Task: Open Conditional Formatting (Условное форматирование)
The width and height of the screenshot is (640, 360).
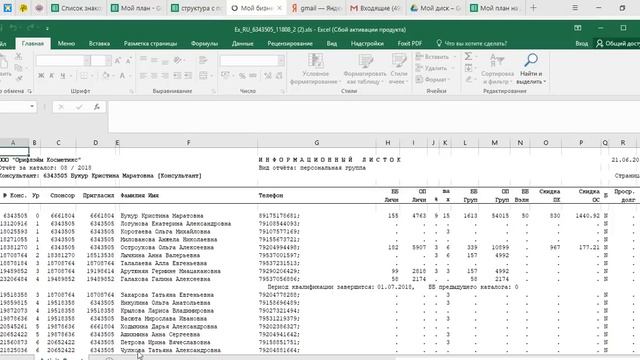Action: point(315,69)
